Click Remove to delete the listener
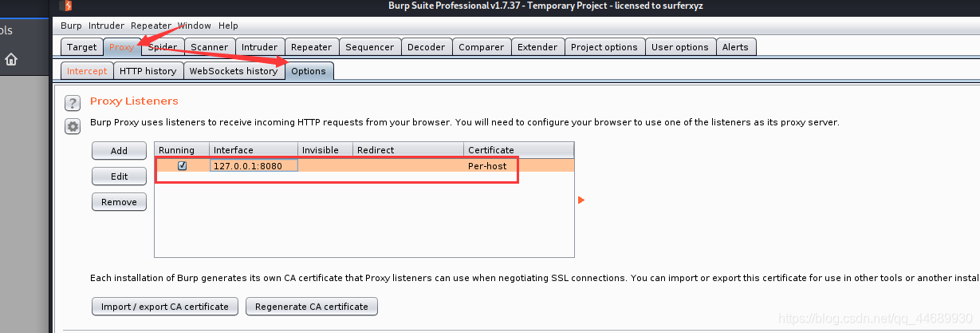Image resolution: width=980 pixels, height=333 pixels. click(x=119, y=202)
